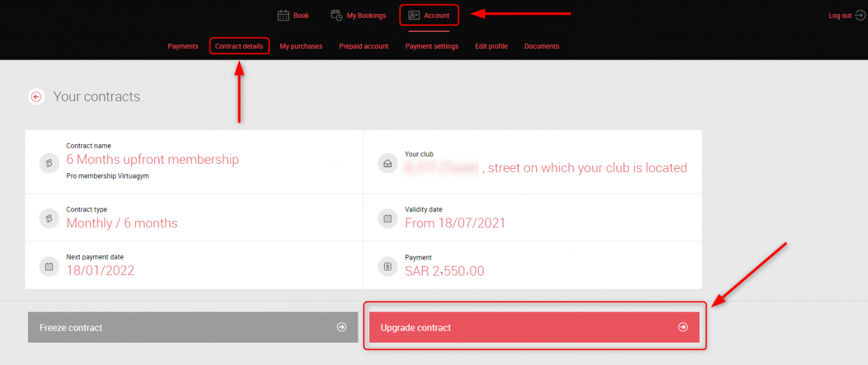Click the Next payment date calendar icon

pos(49,266)
